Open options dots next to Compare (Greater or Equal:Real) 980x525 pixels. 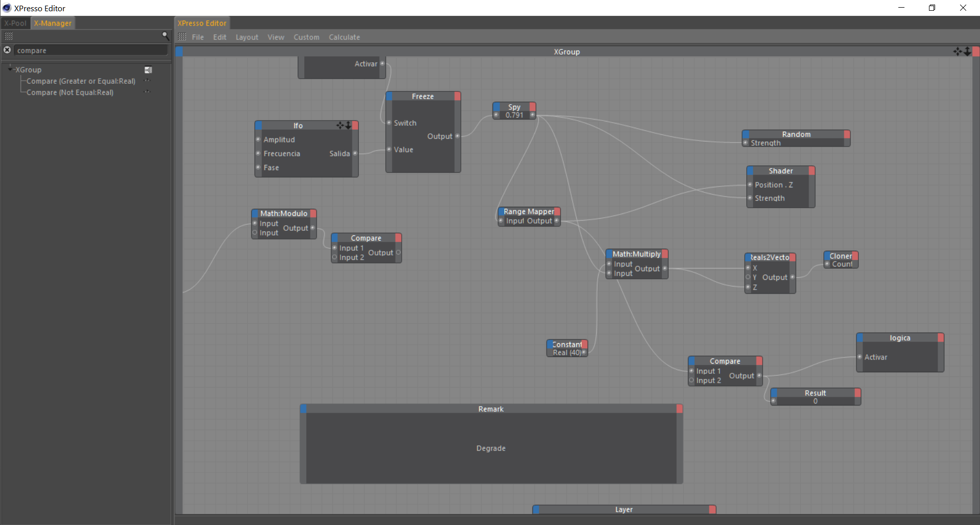tap(147, 81)
